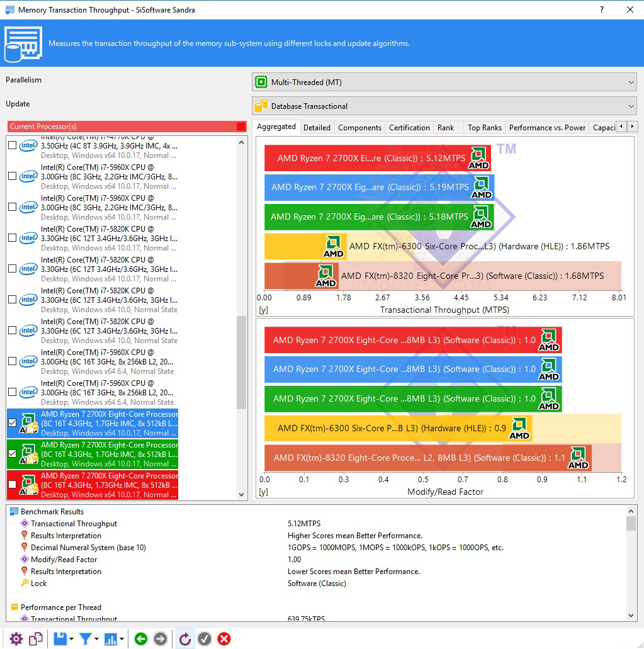The width and height of the screenshot is (644, 649).
Task: Open the Update Database Transactional dropdown
Action: tap(444, 106)
